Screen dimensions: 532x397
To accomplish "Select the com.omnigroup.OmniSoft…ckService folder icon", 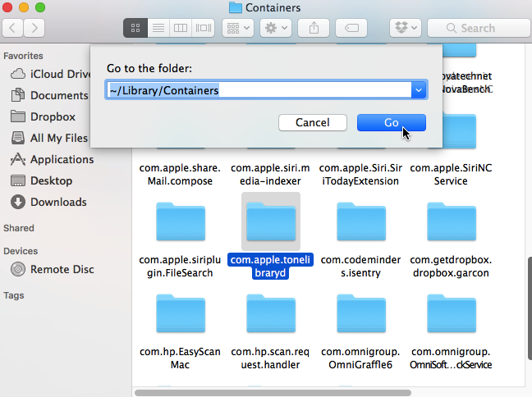I will coord(452,313).
